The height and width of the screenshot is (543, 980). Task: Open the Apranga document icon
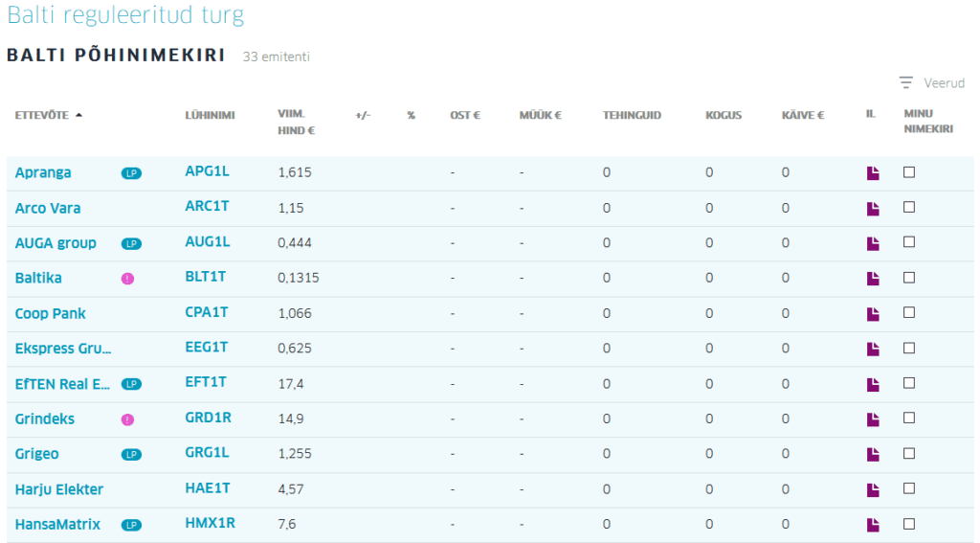pyautogui.click(x=873, y=173)
